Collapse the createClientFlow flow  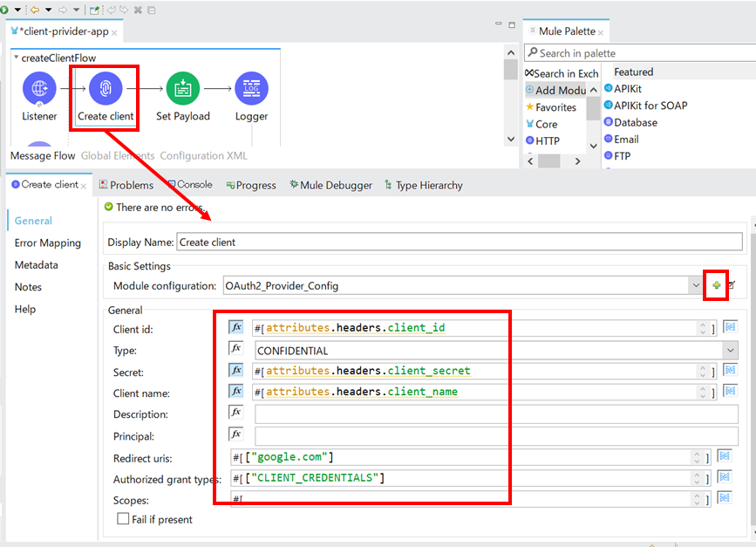(17, 58)
